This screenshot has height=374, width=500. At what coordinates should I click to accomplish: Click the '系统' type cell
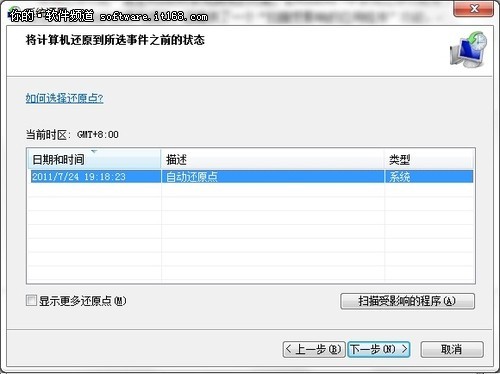429,176
